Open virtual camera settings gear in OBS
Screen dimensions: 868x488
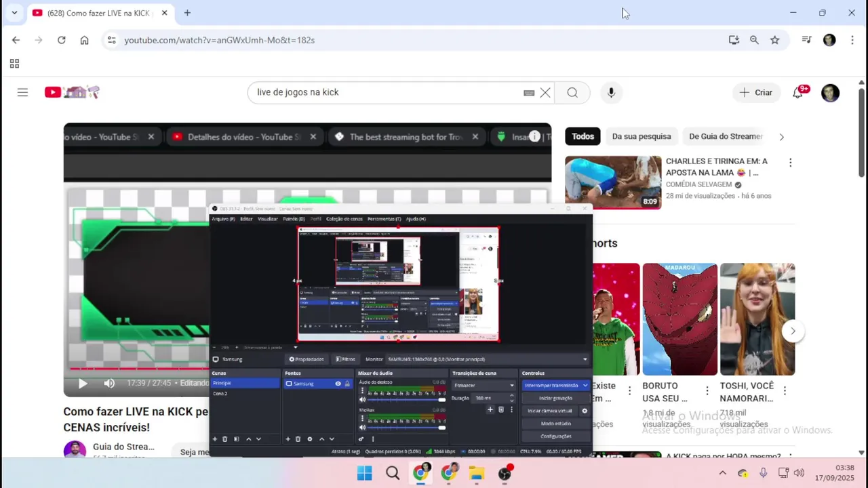point(585,411)
